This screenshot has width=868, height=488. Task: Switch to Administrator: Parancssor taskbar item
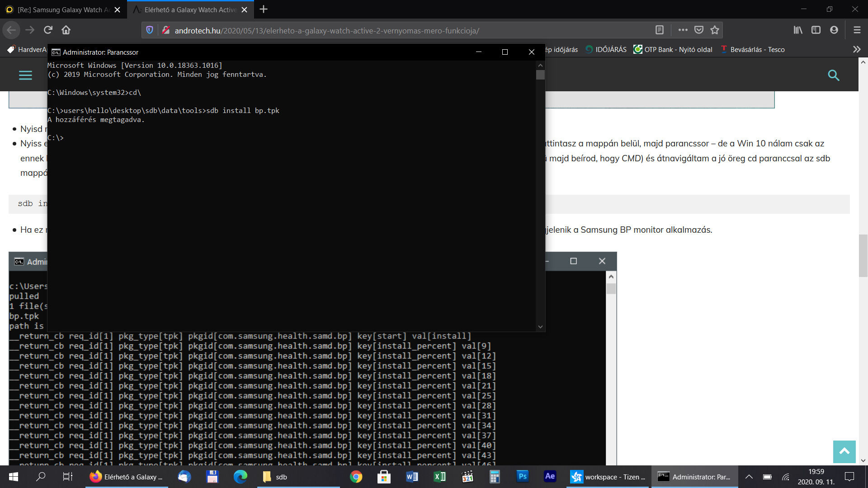click(694, 477)
